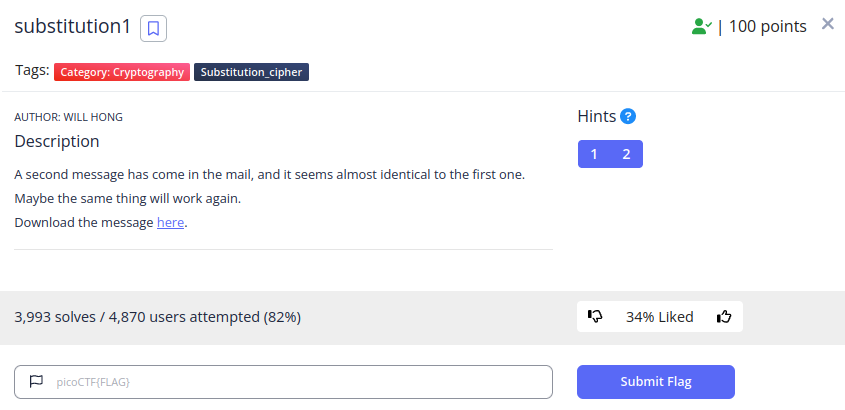Click the flag icon in input box
The width and height of the screenshot is (845, 410).
coord(36,382)
